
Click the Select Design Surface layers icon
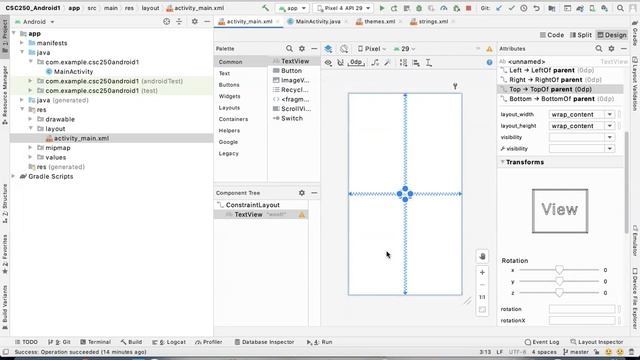[x=328, y=49]
